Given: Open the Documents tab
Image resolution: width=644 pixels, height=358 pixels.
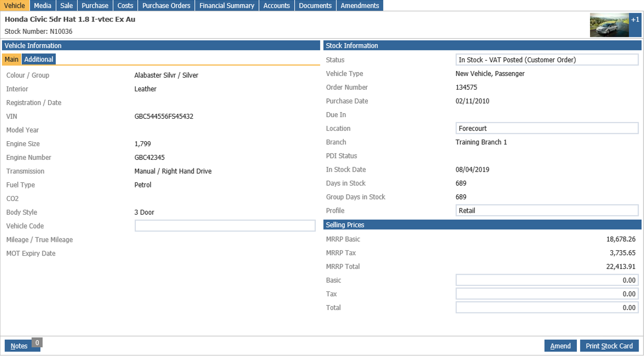Looking at the screenshot, I should pos(315,5).
